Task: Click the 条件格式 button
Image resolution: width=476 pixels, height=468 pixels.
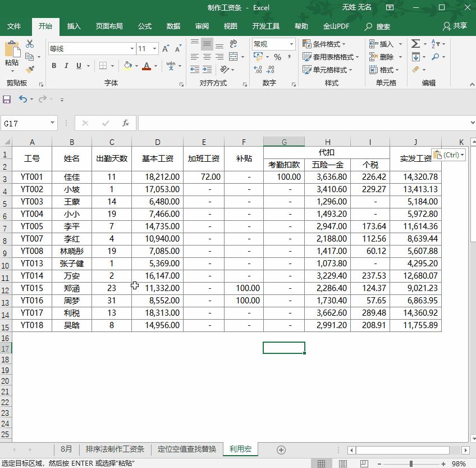Action: click(324, 43)
